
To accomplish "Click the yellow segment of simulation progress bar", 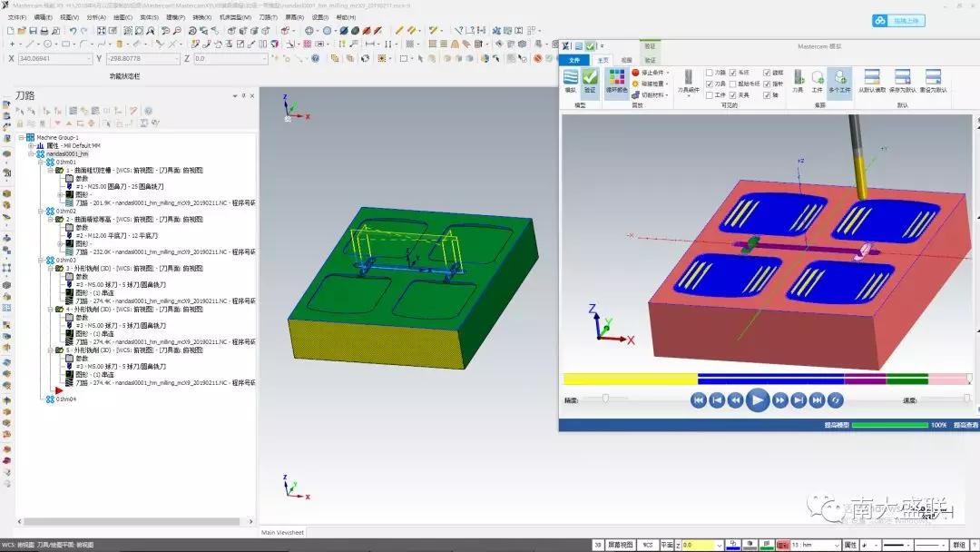I will tap(630, 379).
